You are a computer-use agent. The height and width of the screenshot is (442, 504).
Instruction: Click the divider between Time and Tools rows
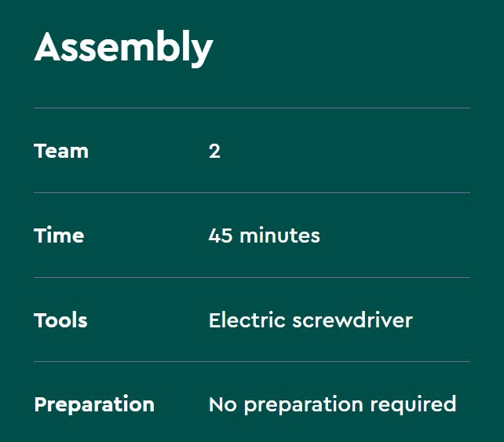[x=251, y=278]
